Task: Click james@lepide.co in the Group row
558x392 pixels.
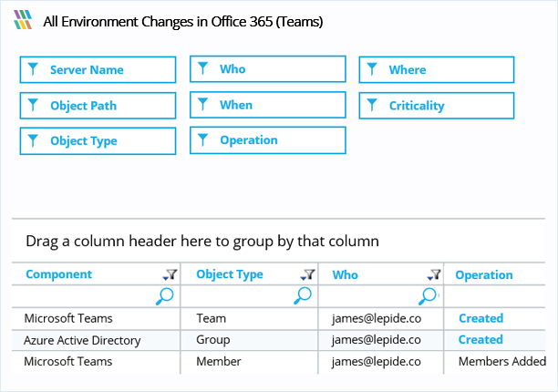Action: [377, 340]
